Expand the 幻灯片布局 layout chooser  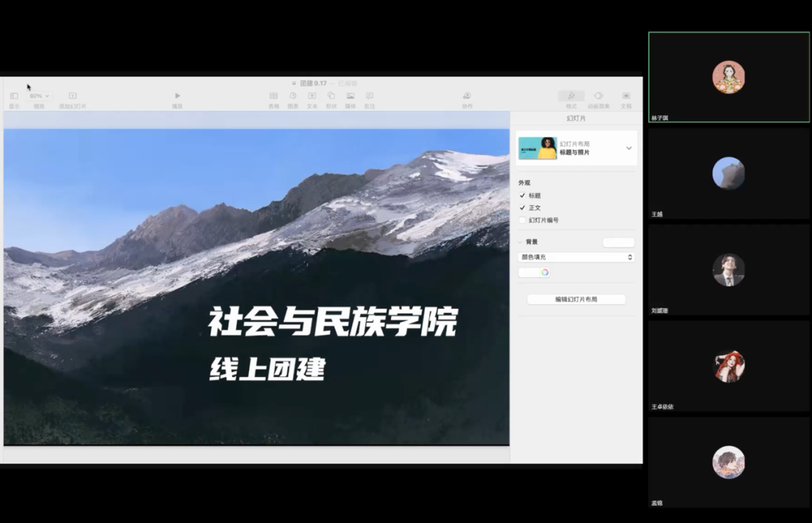(629, 148)
